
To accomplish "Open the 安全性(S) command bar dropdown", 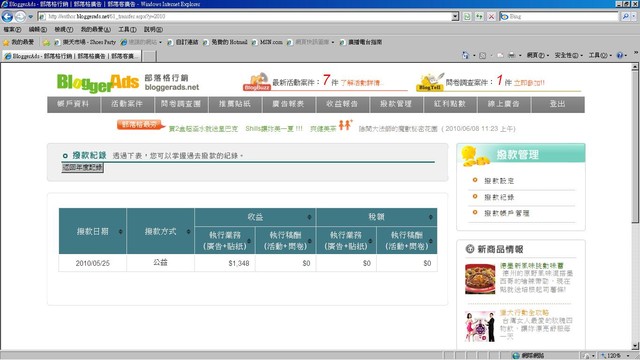I will point(568,55).
